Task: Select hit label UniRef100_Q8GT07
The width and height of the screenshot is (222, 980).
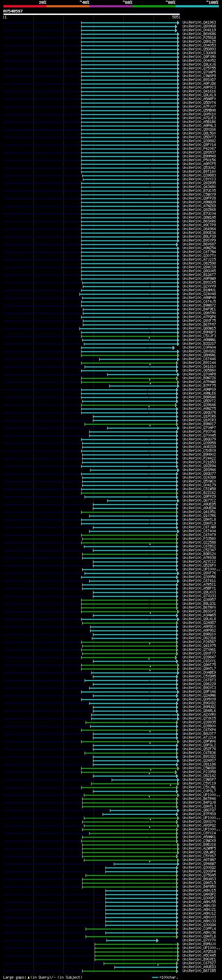Action: pos(199,810)
